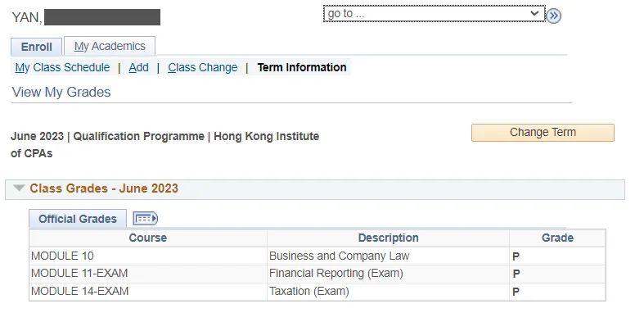Image resolution: width=644 pixels, height=322 pixels.
Task: Click the Taxation (Exam) description cell
Action: [388, 292]
